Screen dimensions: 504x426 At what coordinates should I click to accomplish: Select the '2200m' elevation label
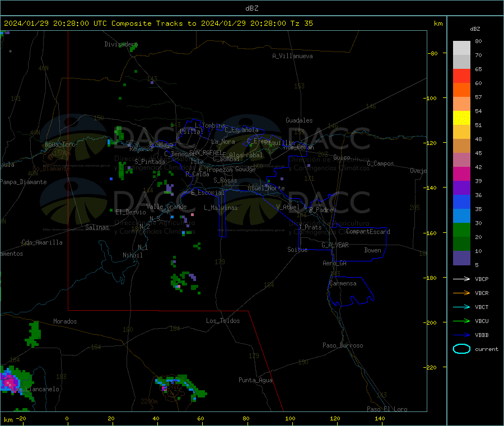(149, 401)
